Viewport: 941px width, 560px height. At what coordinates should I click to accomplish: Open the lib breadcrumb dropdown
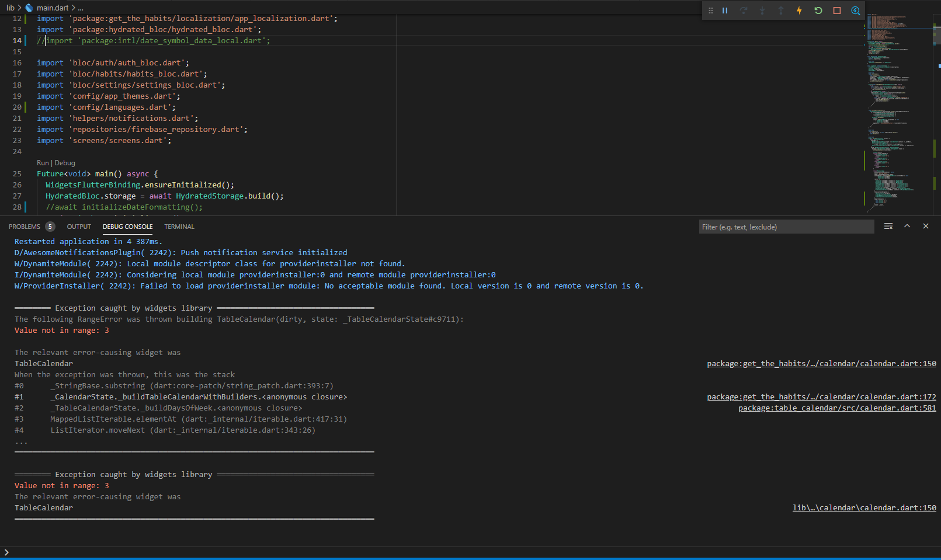tap(10, 8)
